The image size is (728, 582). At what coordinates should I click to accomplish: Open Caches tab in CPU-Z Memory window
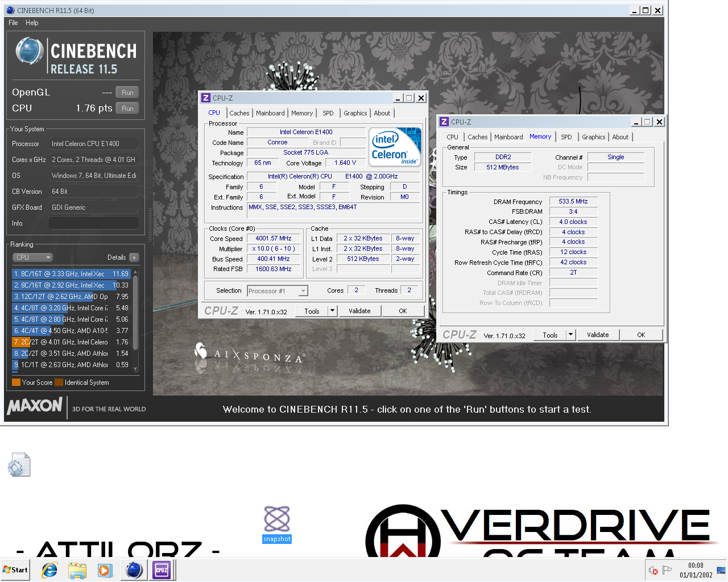[478, 137]
